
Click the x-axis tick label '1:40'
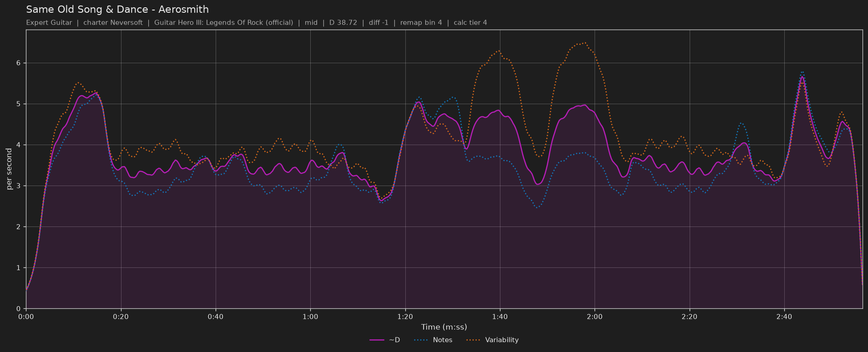pos(500,317)
